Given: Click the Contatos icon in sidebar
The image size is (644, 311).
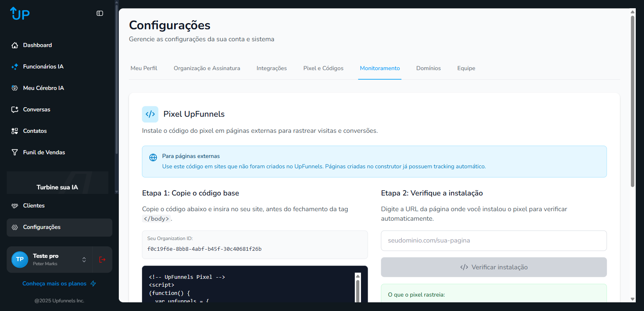Looking at the screenshot, I should tap(15, 131).
